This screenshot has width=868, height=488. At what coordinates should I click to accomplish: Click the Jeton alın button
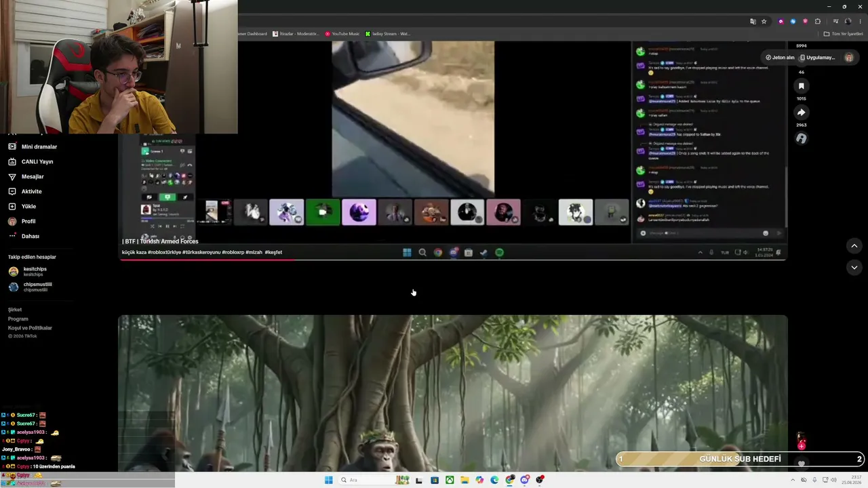click(781, 58)
